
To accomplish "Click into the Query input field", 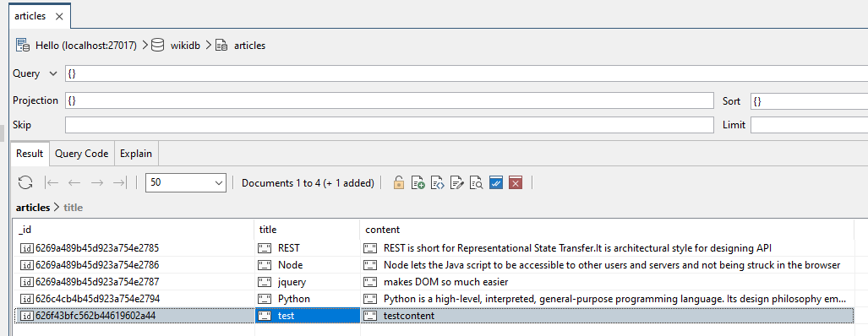I will (467, 73).
